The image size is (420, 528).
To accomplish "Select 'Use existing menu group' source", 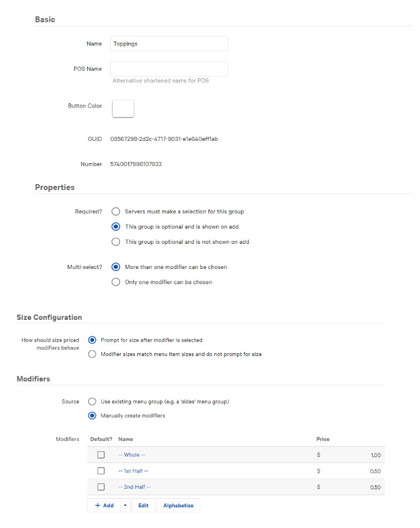I will point(92,402).
